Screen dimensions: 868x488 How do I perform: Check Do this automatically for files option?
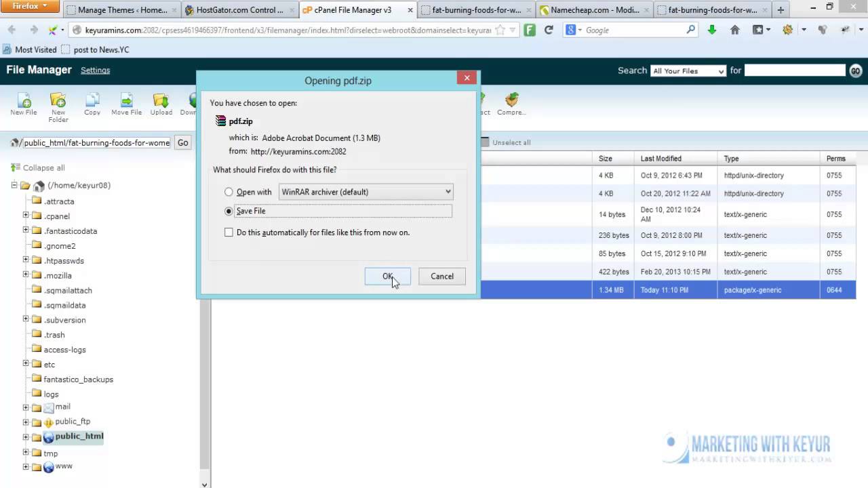[229, 232]
